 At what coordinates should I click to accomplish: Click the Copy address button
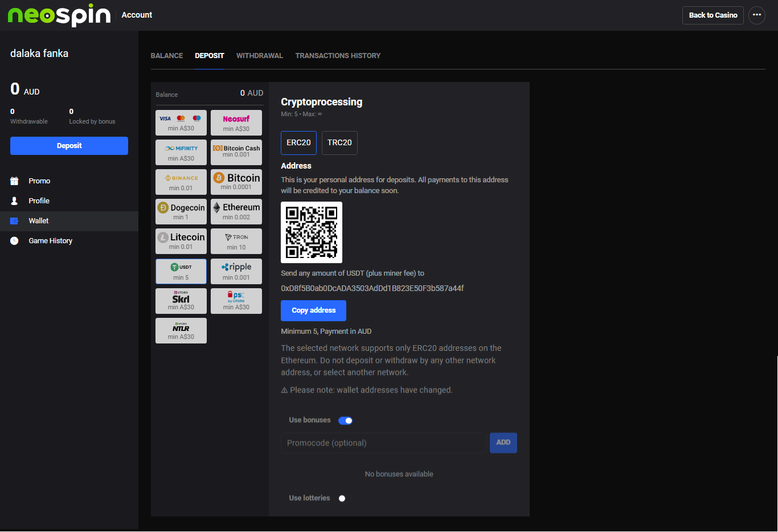click(x=313, y=310)
